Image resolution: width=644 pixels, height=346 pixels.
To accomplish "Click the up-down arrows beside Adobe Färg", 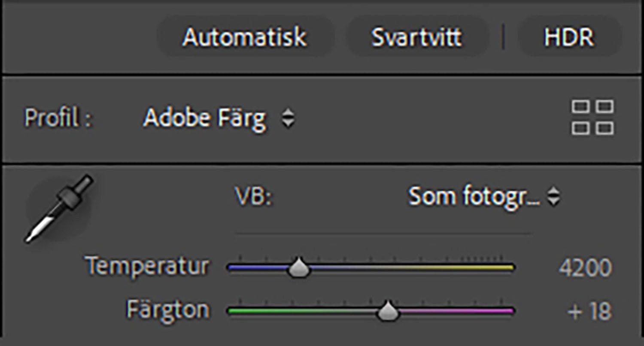I will click(288, 118).
